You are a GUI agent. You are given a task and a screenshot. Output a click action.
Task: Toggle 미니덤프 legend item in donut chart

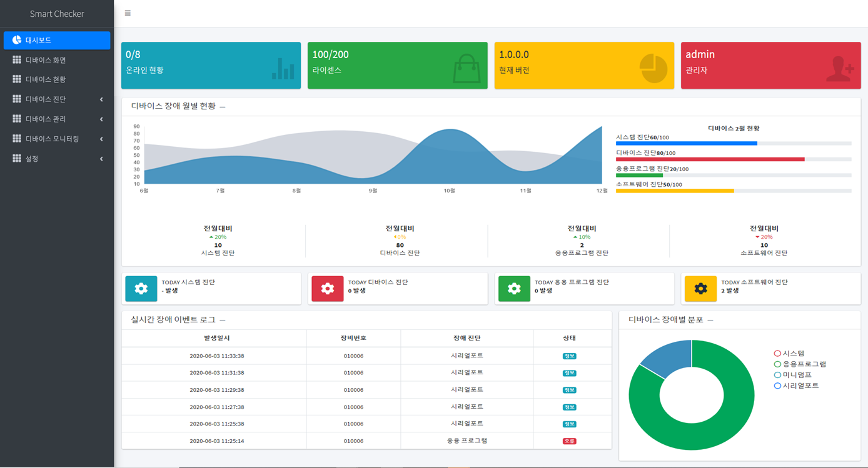(793, 375)
